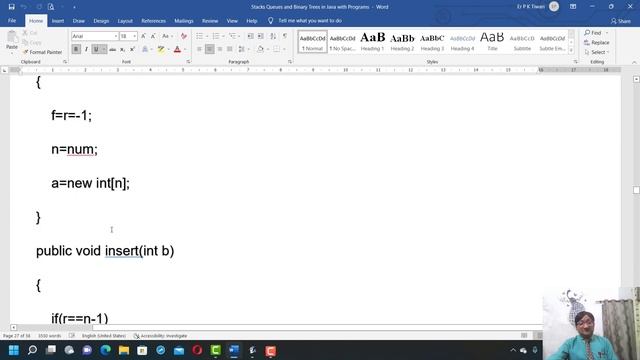Click the Increase Indent icon
The height and width of the screenshot is (360, 640).
[261, 36]
